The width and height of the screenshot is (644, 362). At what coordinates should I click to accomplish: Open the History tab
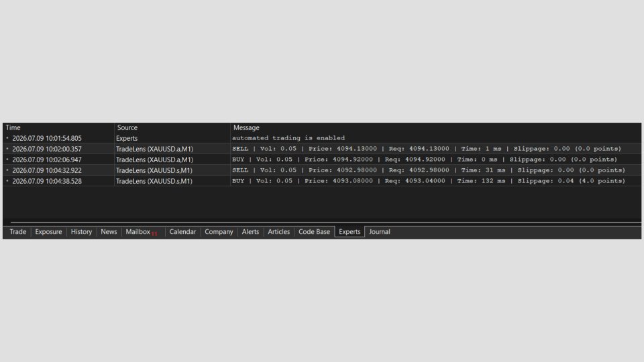click(81, 232)
